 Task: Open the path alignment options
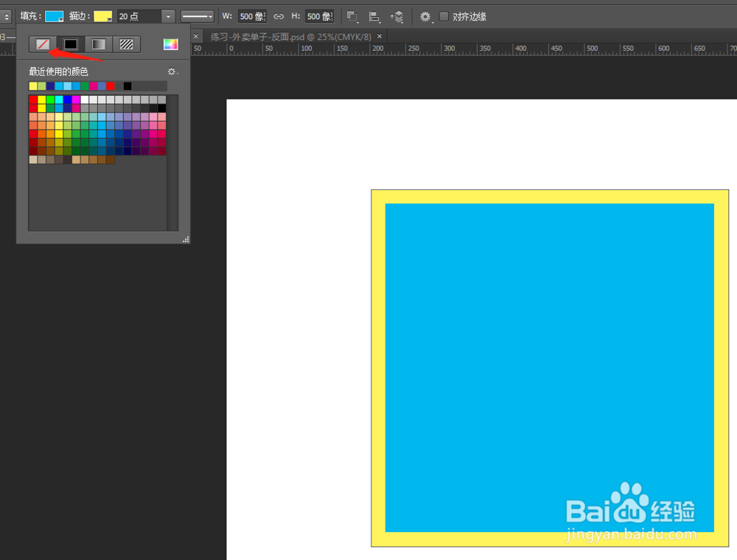coord(374,17)
